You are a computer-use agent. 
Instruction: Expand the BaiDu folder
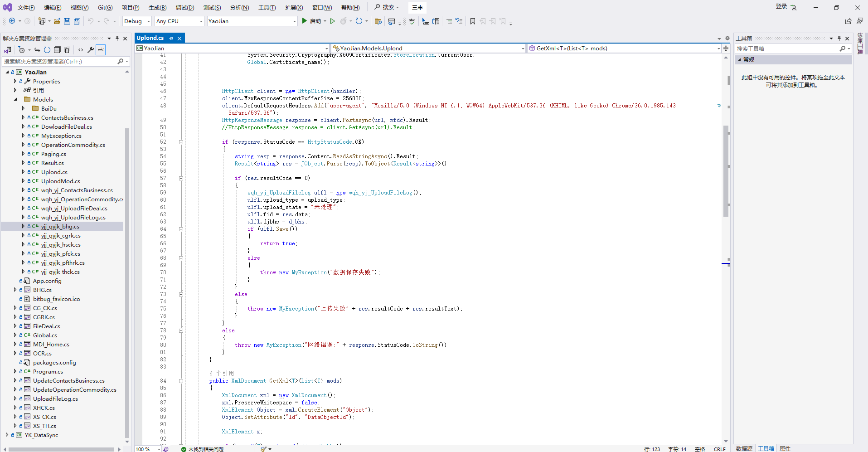(23, 108)
